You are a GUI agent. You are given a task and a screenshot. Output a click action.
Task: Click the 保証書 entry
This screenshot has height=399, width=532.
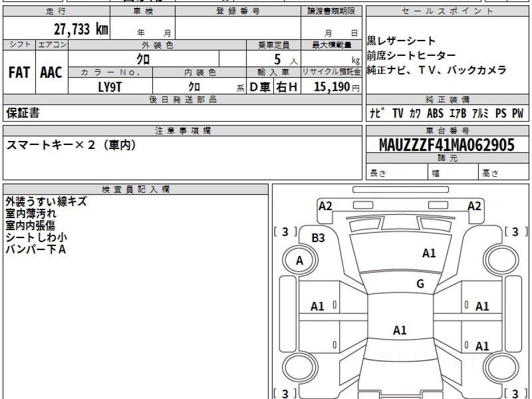coord(23,113)
